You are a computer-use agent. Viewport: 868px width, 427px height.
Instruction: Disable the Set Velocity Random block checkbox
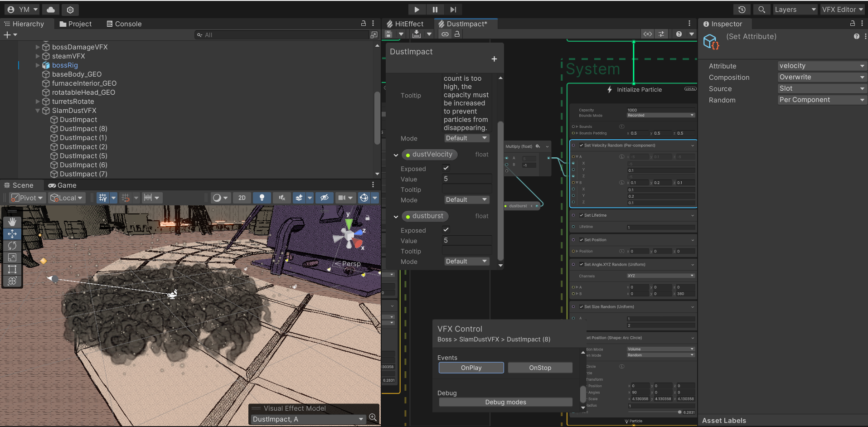click(581, 146)
